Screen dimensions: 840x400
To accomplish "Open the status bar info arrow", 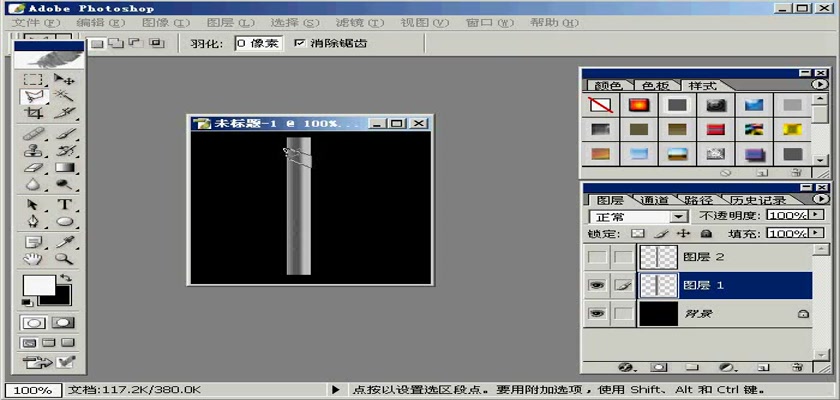I will click(336, 390).
